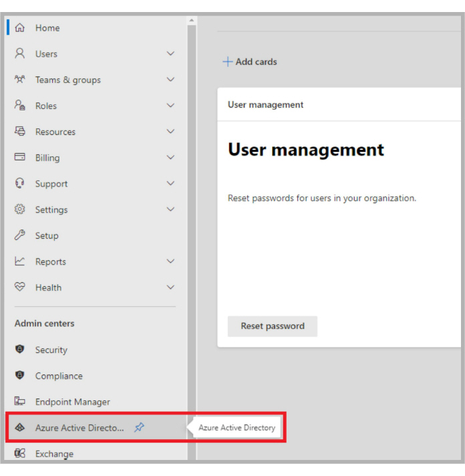465x476 pixels.
Task: Click "Reset passwords for users" description text
Action: [322, 198]
